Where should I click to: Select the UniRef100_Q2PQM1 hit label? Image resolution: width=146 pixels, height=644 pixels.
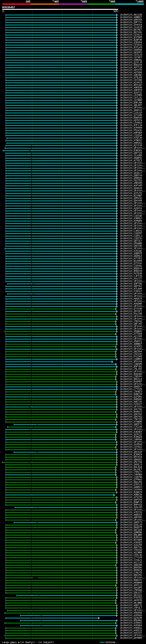click(x=131, y=397)
